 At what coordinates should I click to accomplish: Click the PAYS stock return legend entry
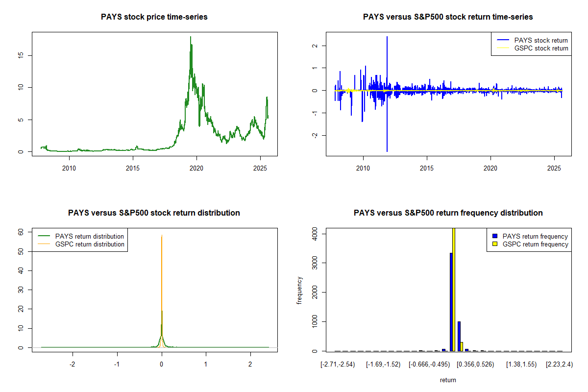pos(541,40)
